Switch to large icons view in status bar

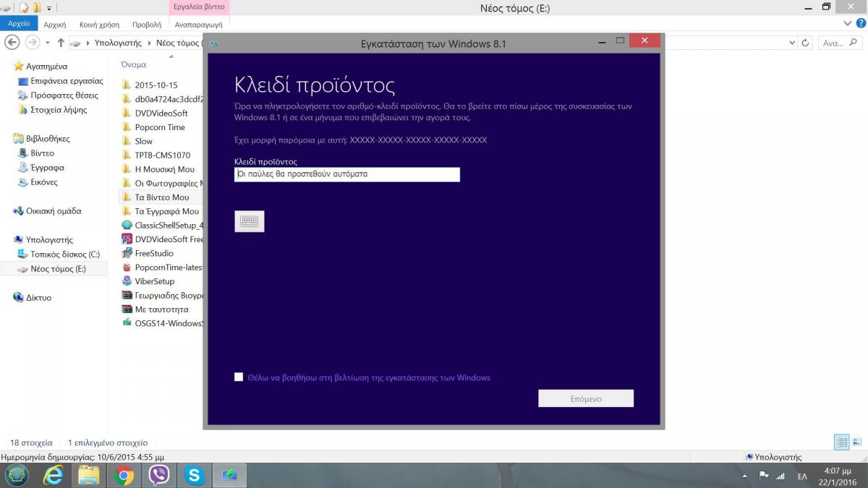pyautogui.click(x=857, y=442)
